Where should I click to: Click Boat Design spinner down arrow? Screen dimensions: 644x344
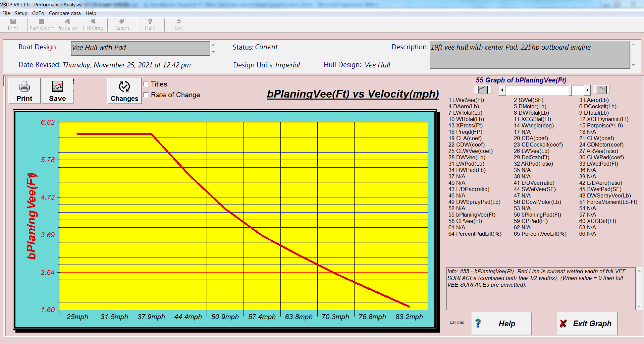[x=214, y=52]
